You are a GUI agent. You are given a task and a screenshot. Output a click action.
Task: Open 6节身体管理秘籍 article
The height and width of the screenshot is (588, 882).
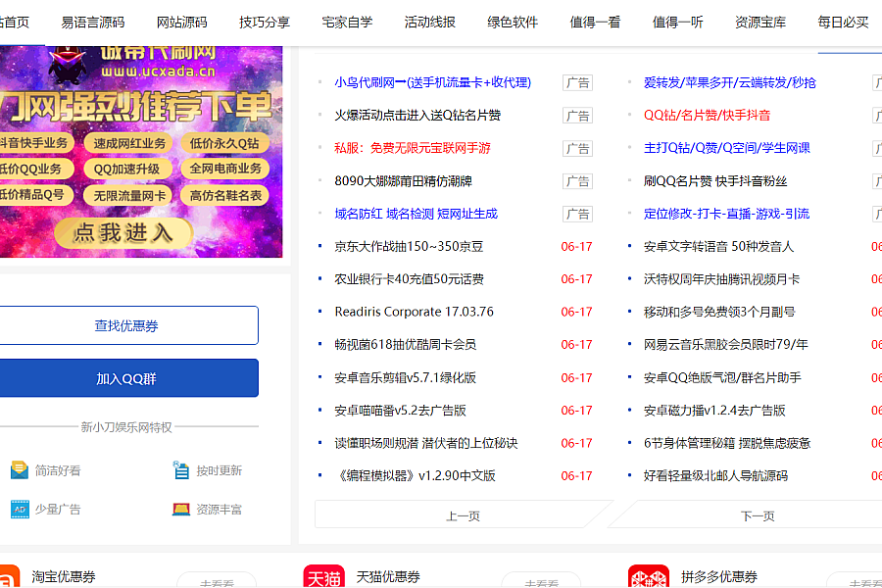click(727, 443)
